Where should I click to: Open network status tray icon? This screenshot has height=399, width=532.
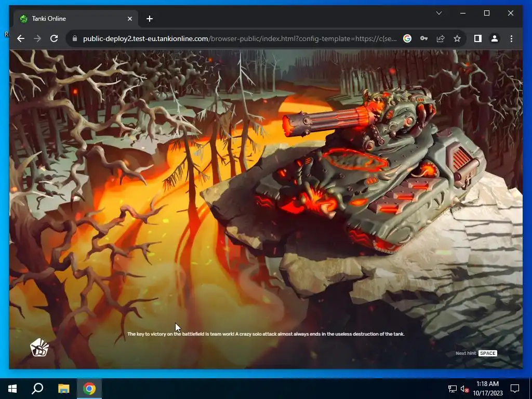(x=453, y=389)
